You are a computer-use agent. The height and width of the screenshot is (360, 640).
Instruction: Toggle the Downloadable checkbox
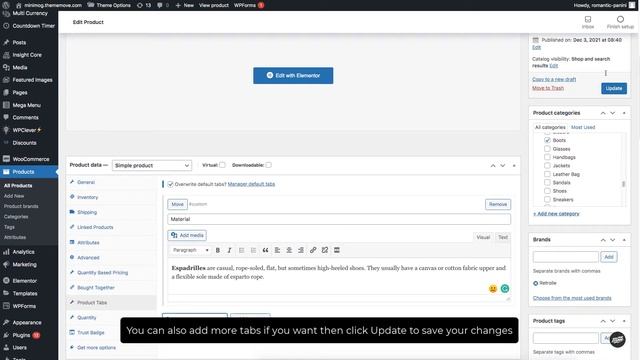(268, 165)
